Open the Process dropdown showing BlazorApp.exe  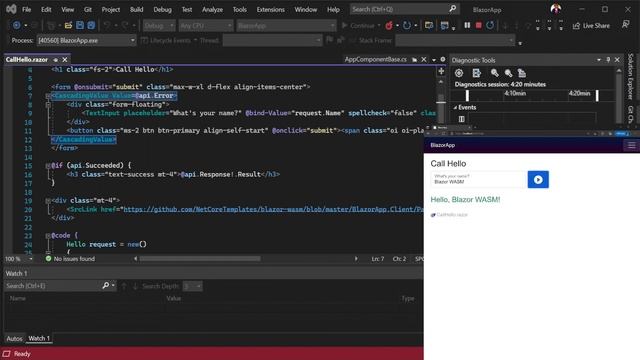coord(86,40)
